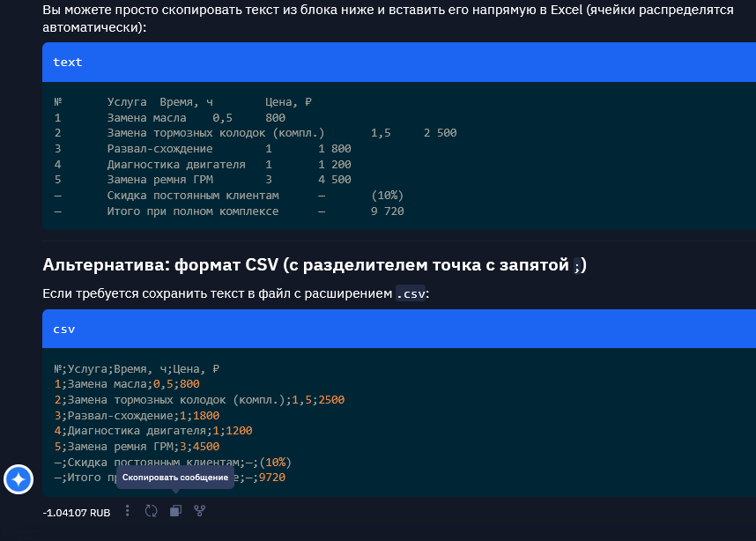Click the 'Скопировать сообщение' tooltip
Viewport: 756px width, 541px height.
[x=175, y=478]
